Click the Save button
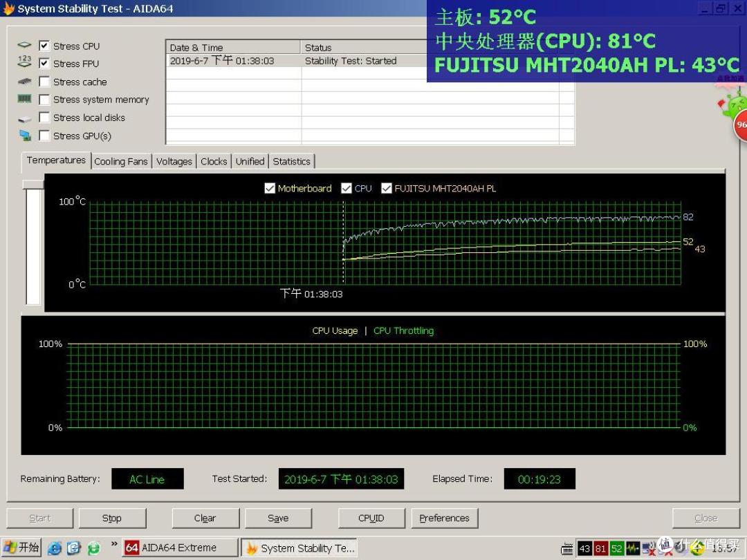This screenshot has height=560, width=747. [x=278, y=518]
